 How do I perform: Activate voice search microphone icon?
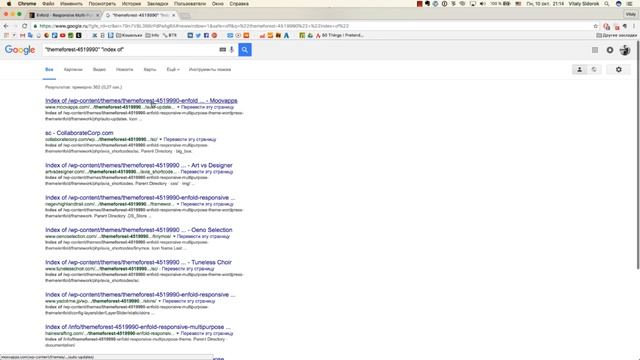pos(232,50)
